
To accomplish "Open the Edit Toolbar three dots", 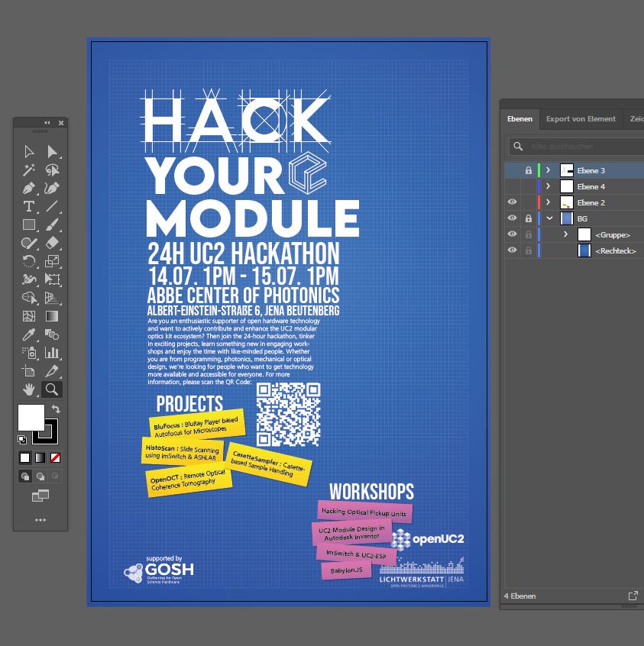I will 40,520.
